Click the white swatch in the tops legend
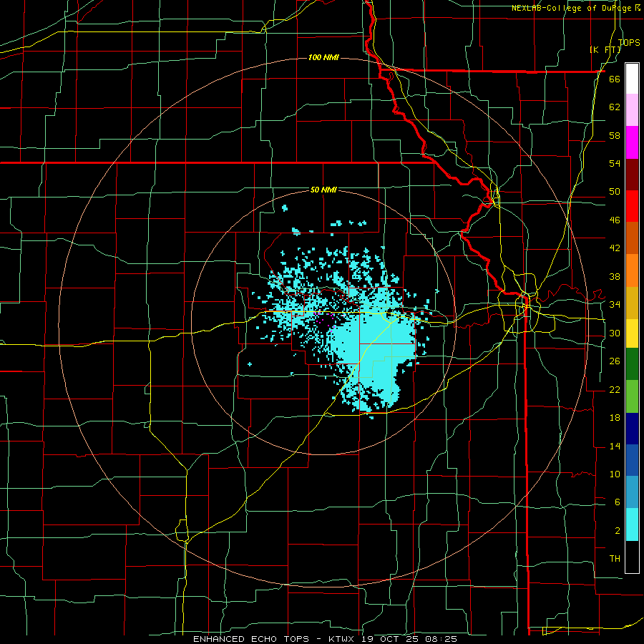644x644 pixels. [x=632, y=79]
